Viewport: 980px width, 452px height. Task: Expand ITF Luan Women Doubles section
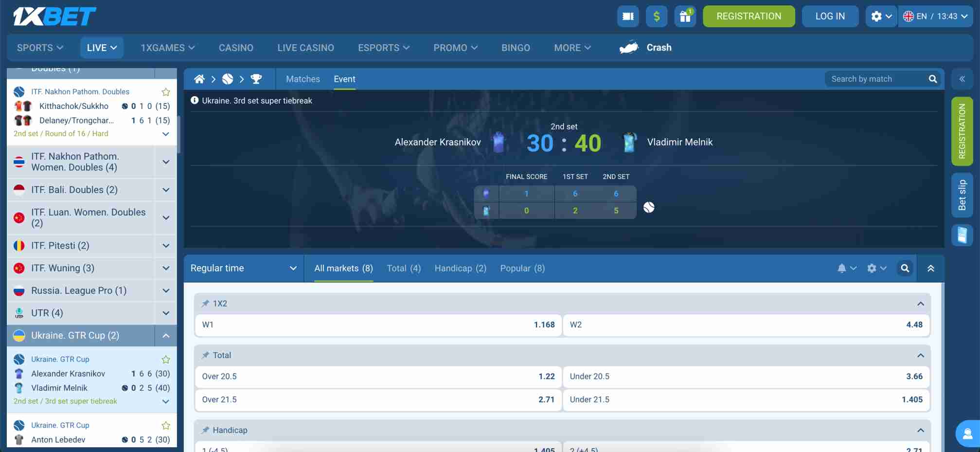(166, 217)
